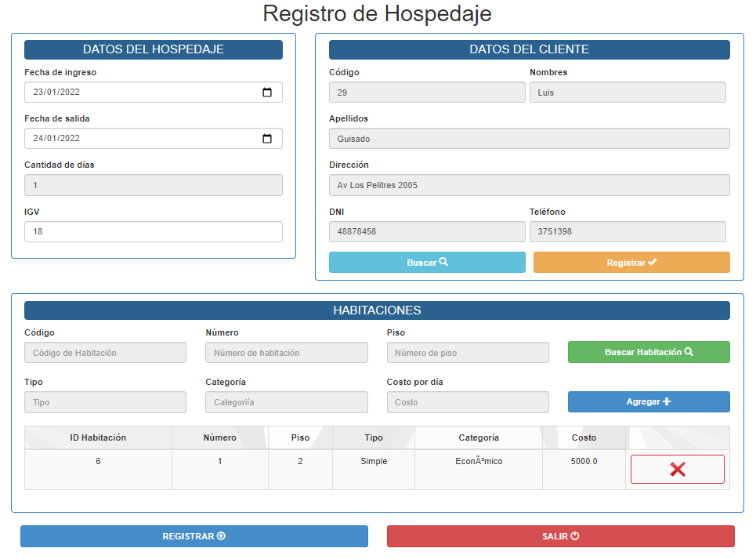Click the Económico category cell in the table
This screenshot has height=559, width=756.
click(x=477, y=461)
